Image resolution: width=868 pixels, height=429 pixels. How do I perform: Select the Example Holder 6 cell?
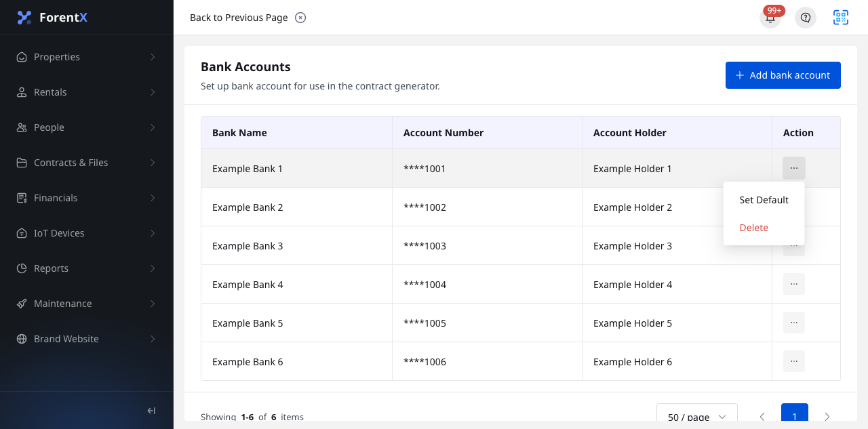click(677, 361)
